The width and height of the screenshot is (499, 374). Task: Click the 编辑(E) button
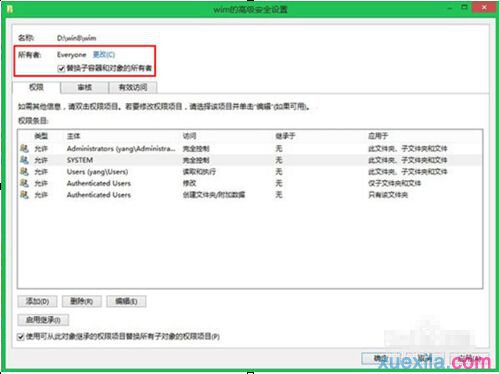tap(126, 301)
